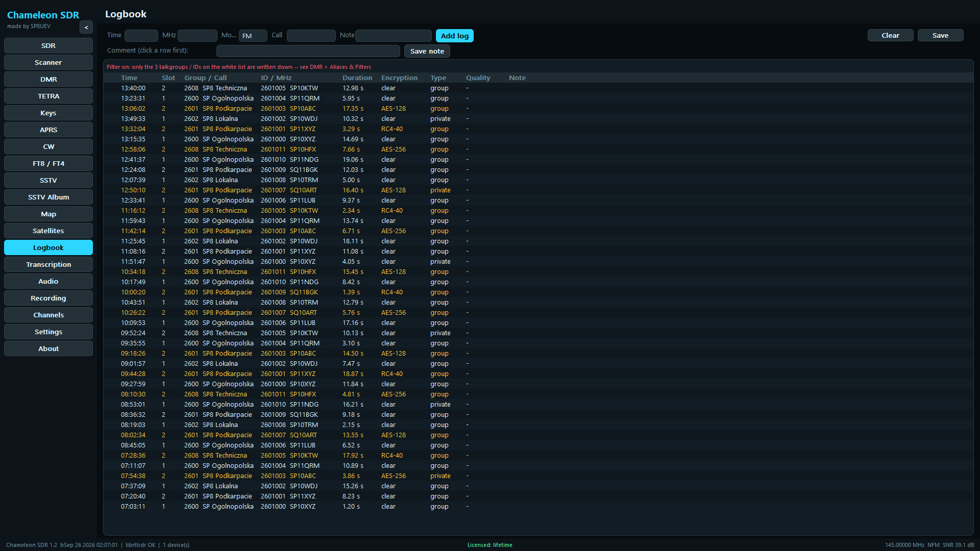
Task: Open the Keys page
Action: (48, 113)
